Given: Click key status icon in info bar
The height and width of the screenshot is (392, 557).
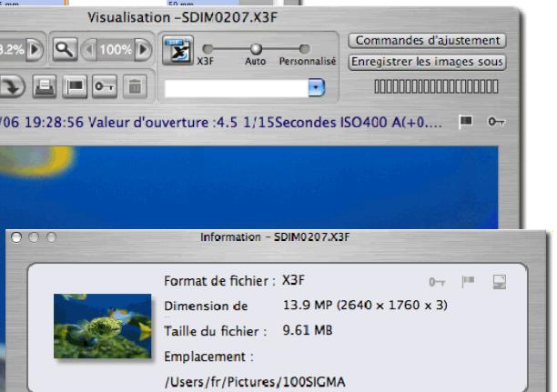Looking at the screenshot, I should point(496,122).
